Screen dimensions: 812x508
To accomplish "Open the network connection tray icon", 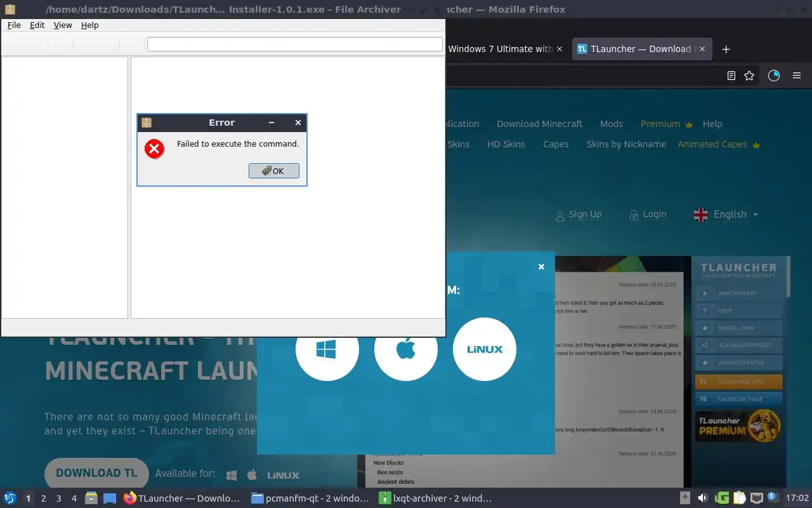I will (756, 498).
